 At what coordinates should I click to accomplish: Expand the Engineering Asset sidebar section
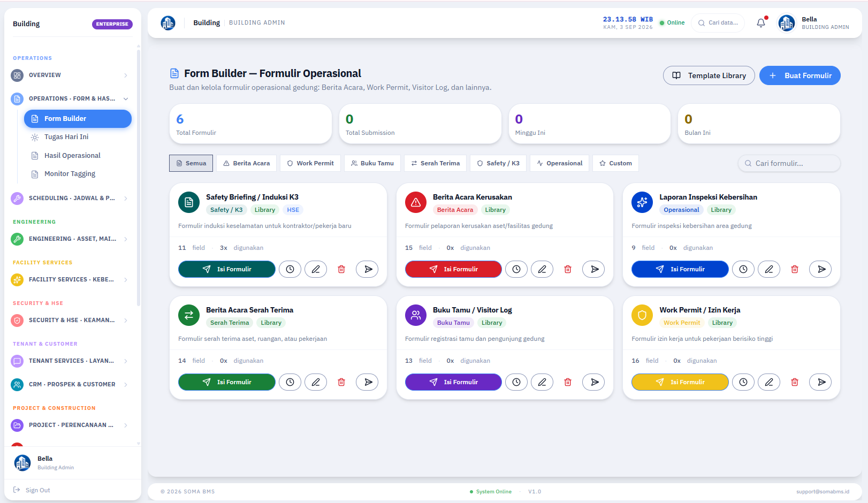70,239
